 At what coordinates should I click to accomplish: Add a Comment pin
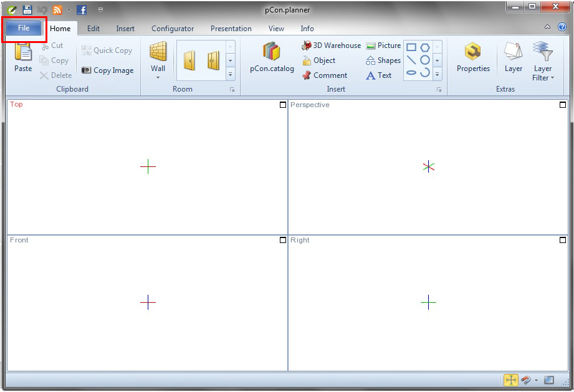click(x=324, y=75)
